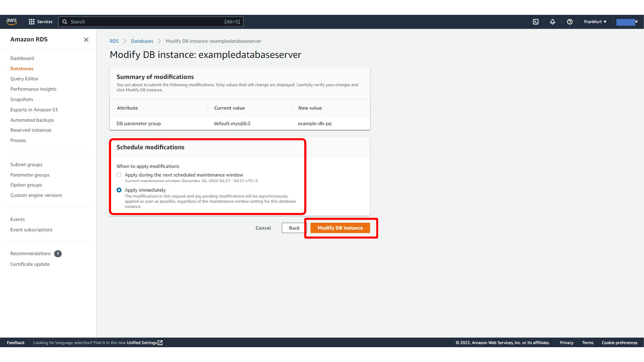644x362 pixels.
Task: Open Cookie preferences
Action: [620, 343]
